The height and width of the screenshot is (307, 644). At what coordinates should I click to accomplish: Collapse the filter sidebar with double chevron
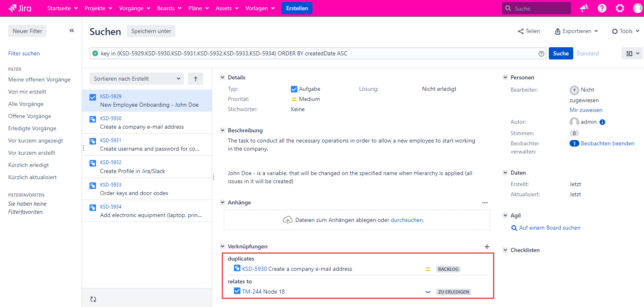point(72,31)
